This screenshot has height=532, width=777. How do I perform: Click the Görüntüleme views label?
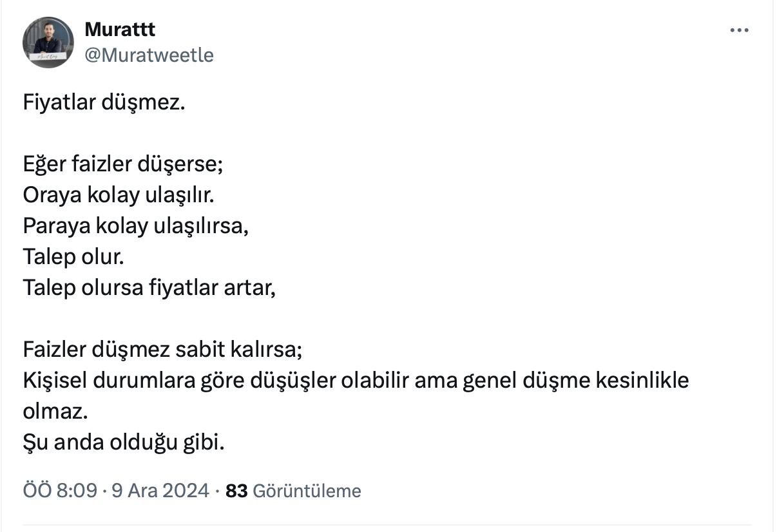tap(307, 491)
